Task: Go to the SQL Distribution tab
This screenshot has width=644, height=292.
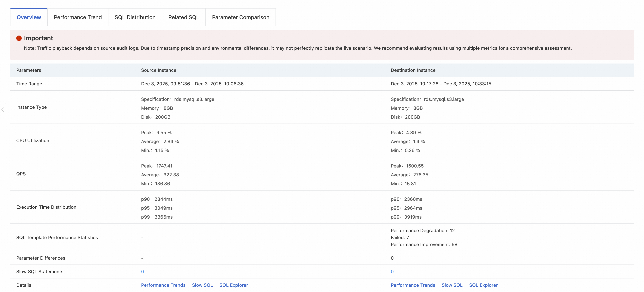Action: (x=135, y=17)
